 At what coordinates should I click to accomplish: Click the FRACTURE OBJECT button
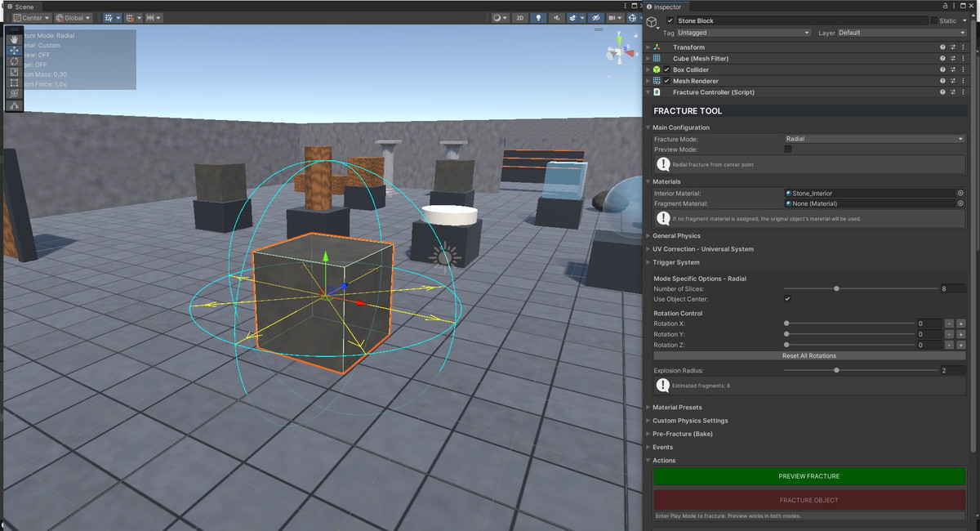tap(809, 500)
